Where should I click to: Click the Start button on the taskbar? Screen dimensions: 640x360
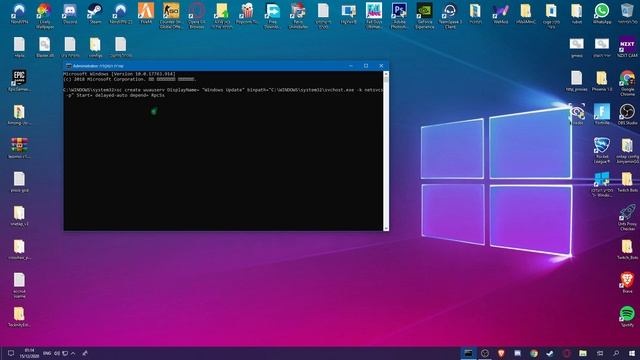(632, 353)
